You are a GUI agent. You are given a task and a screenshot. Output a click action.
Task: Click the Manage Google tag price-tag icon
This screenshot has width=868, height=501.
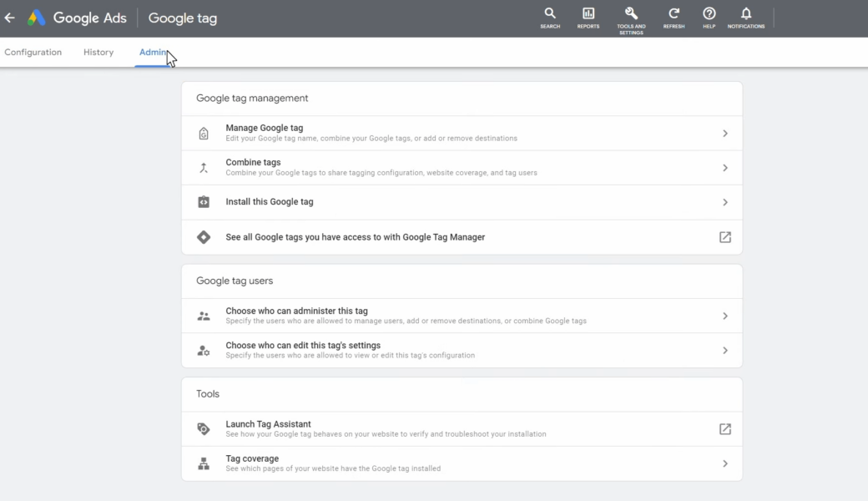click(203, 132)
